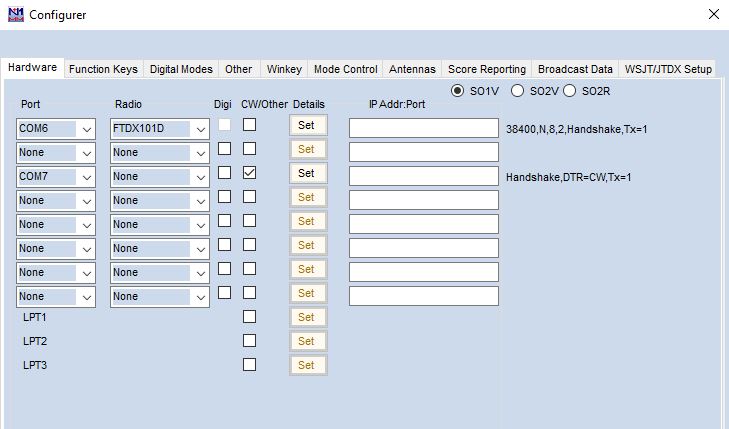
Task: Click the N1MM Configurer title bar icon
Action: pyautogui.click(x=15, y=15)
